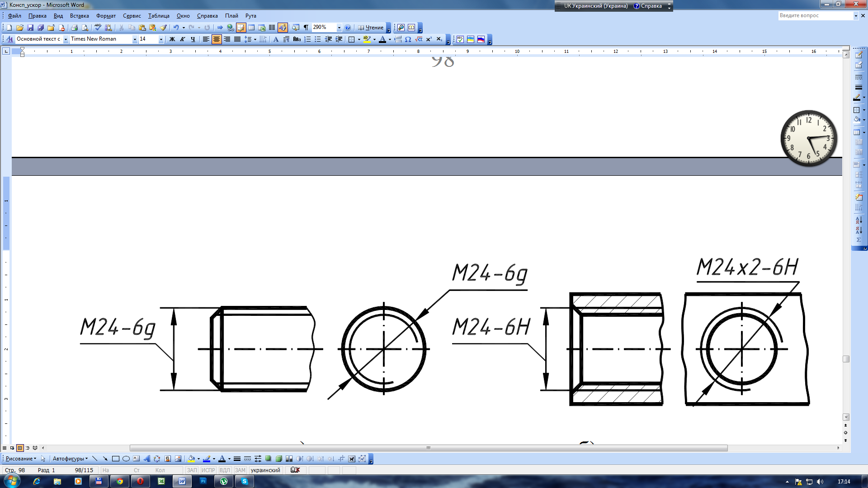Click the Save document icon
Screen dimensions: 868x488
pos(30,28)
